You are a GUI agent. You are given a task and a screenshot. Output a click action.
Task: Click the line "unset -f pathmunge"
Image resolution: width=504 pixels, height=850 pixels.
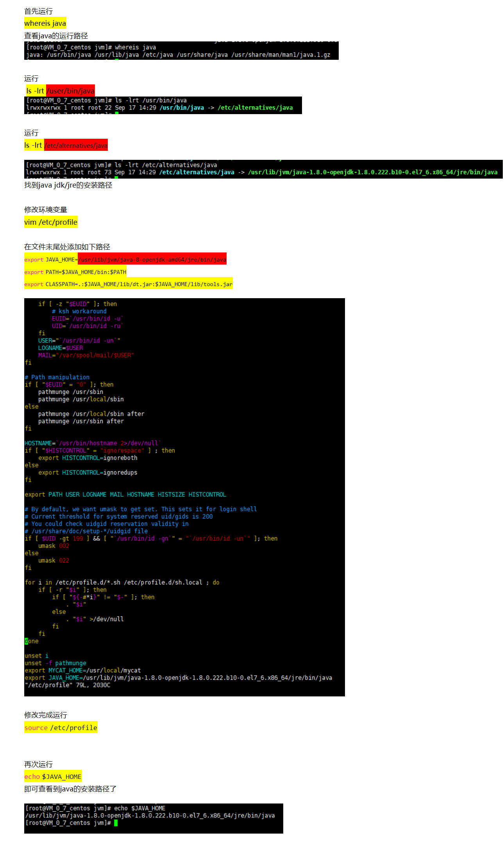coord(55,663)
